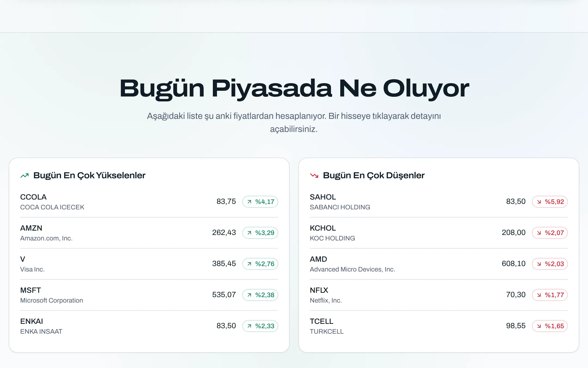
Task: Open the ENKAI stock ticker
Action: click(x=32, y=321)
